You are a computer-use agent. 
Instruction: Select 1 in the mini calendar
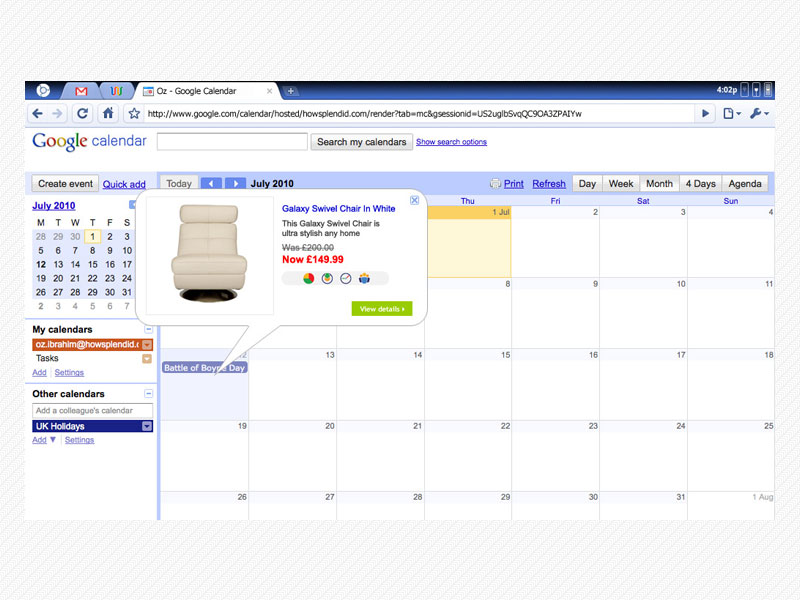(x=92, y=237)
